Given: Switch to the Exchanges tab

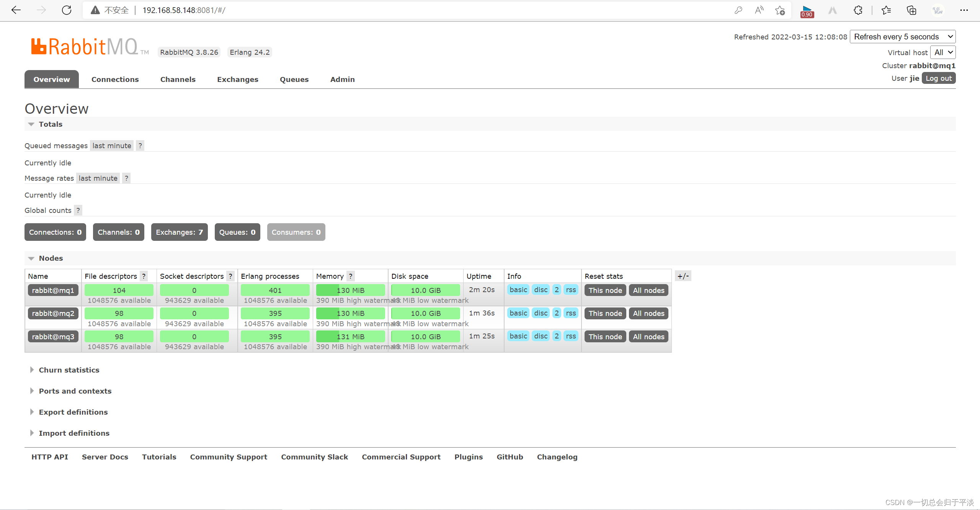Looking at the screenshot, I should (x=238, y=80).
